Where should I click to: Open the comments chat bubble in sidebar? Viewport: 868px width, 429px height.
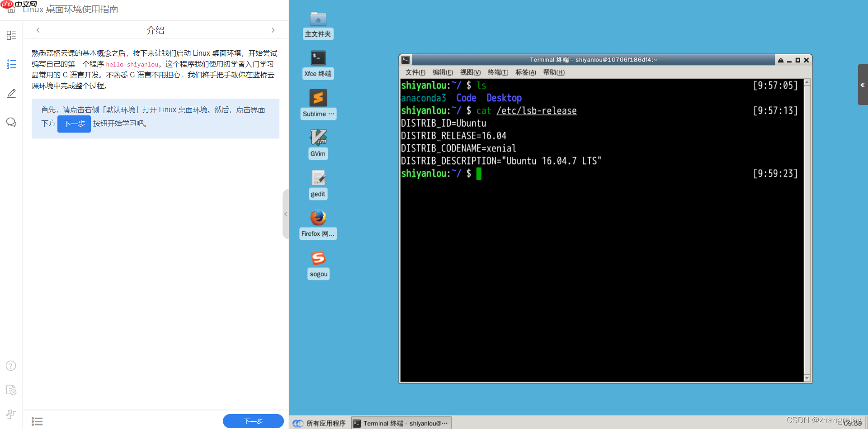click(11, 122)
